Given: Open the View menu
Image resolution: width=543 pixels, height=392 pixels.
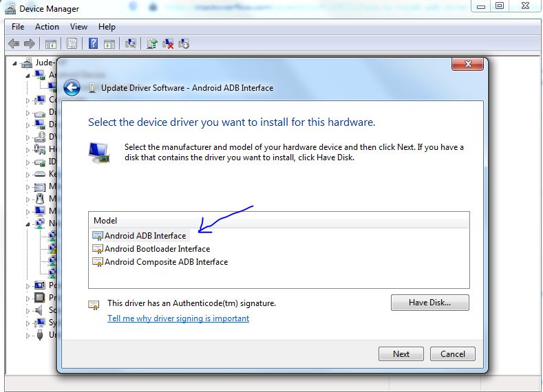Looking at the screenshot, I should tap(78, 27).
